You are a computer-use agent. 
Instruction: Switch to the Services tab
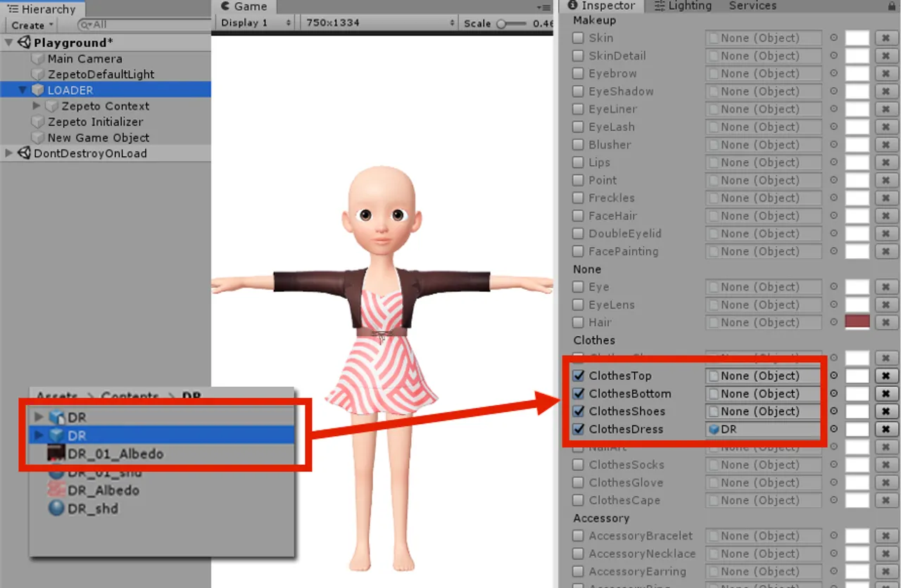(752, 6)
